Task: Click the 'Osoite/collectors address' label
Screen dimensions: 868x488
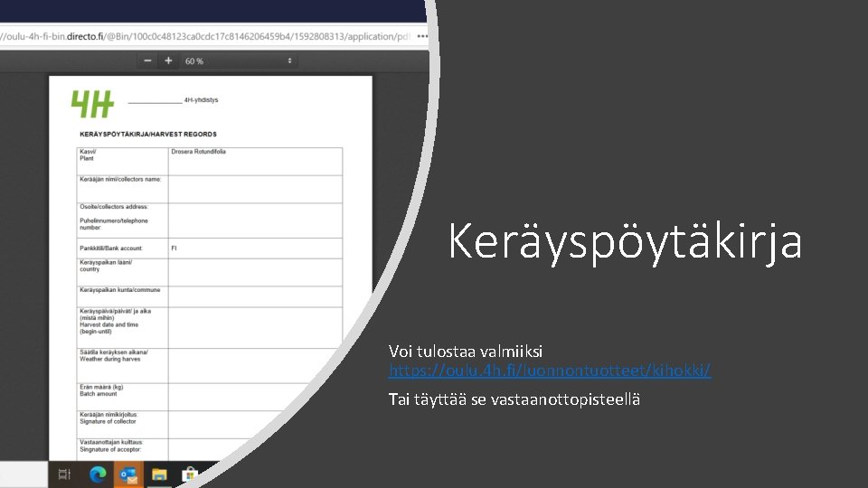Action: click(x=114, y=207)
